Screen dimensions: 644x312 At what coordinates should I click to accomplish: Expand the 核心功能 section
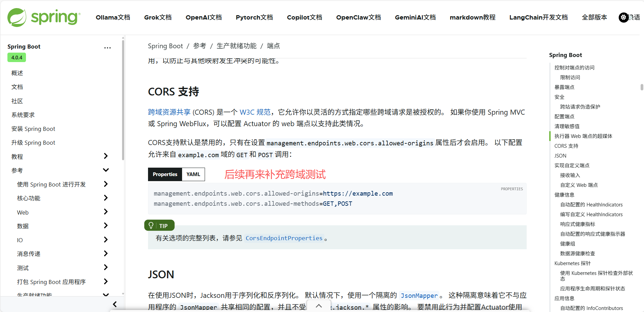[106, 198]
